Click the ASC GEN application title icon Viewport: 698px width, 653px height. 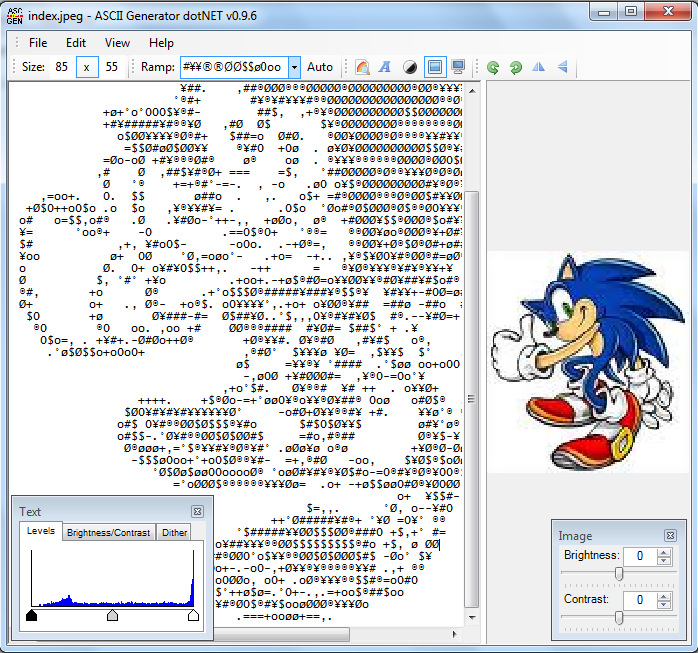(15, 16)
